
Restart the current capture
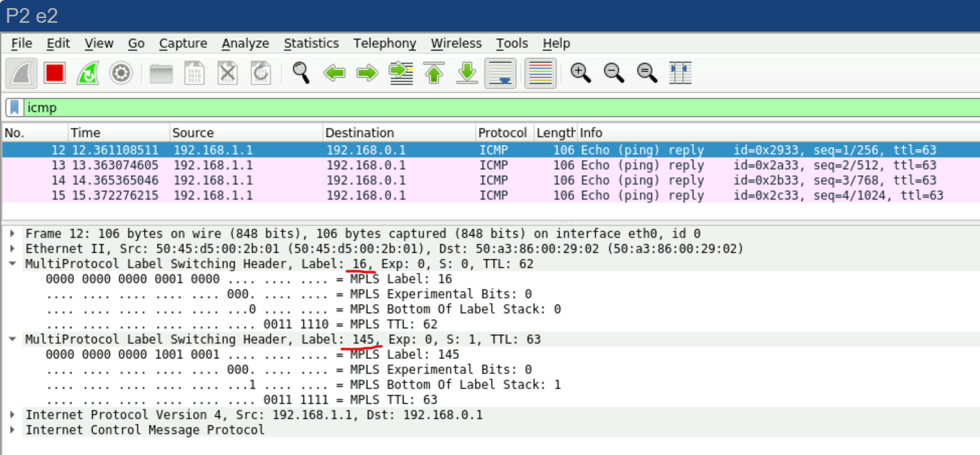[88, 73]
